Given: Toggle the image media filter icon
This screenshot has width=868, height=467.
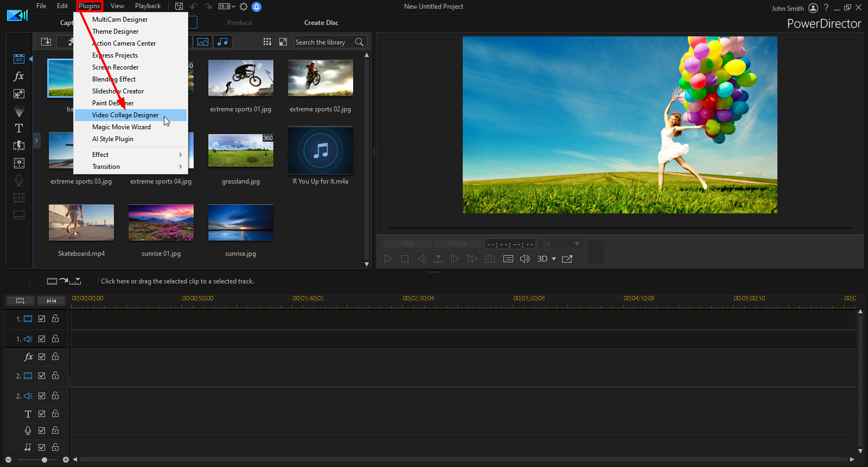Looking at the screenshot, I should pyautogui.click(x=203, y=42).
